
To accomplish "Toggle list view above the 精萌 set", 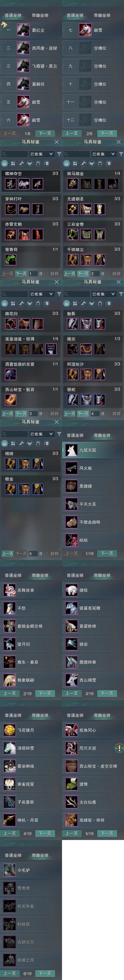I will click(4, 443).
